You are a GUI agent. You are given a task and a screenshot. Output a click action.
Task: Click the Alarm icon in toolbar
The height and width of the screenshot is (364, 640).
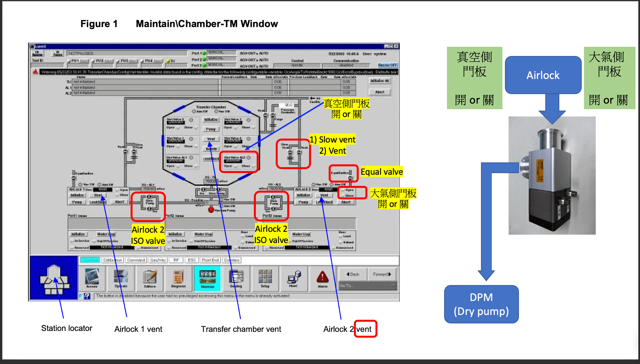[319, 279]
